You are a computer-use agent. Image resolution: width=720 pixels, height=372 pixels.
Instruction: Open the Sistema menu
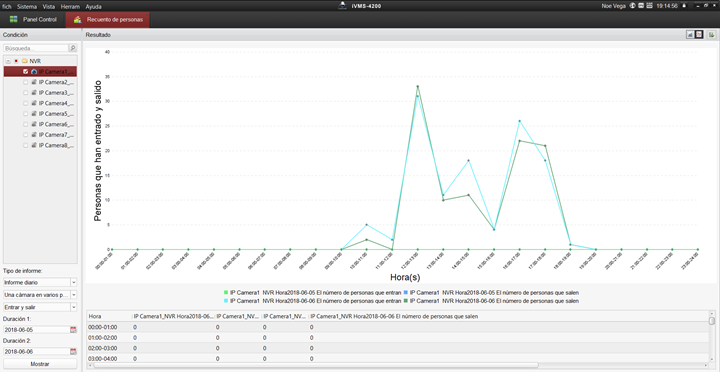(27, 6)
